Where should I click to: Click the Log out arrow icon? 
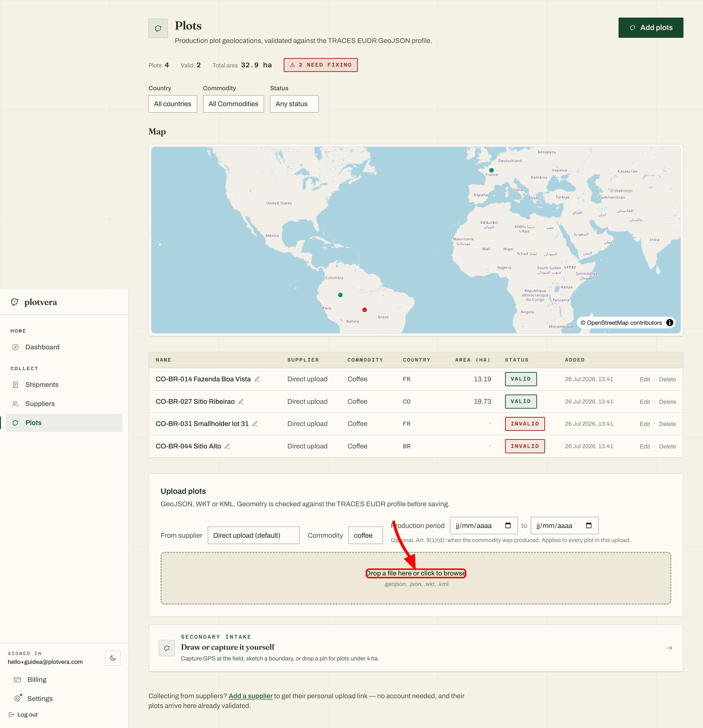pos(11,715)
